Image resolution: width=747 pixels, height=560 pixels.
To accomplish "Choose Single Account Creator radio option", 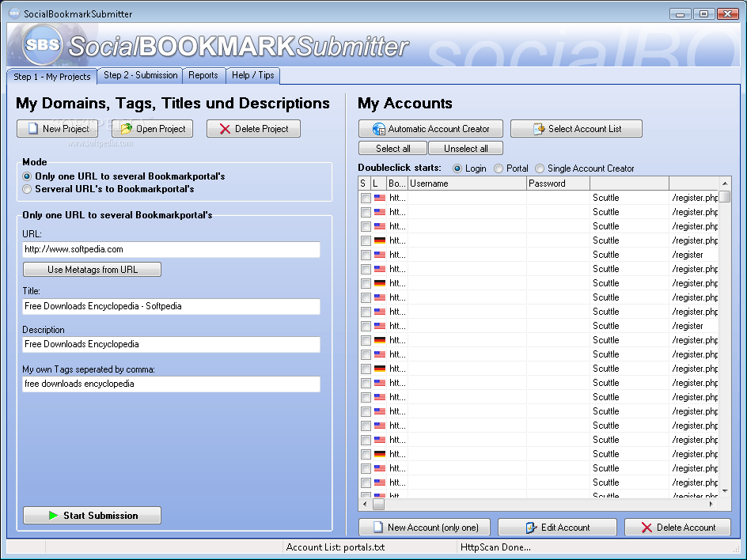I will click(540, 168).
